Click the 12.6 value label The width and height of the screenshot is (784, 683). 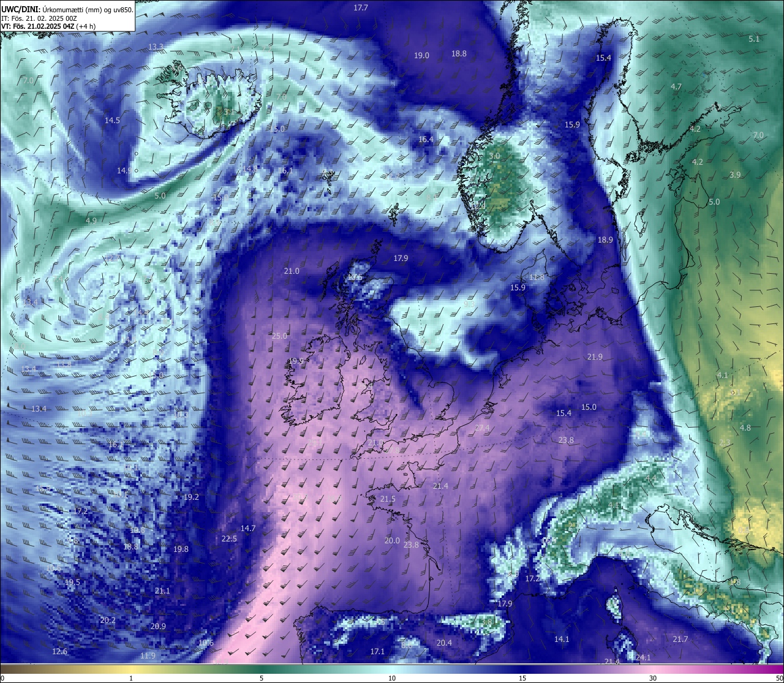pos(59,652)
